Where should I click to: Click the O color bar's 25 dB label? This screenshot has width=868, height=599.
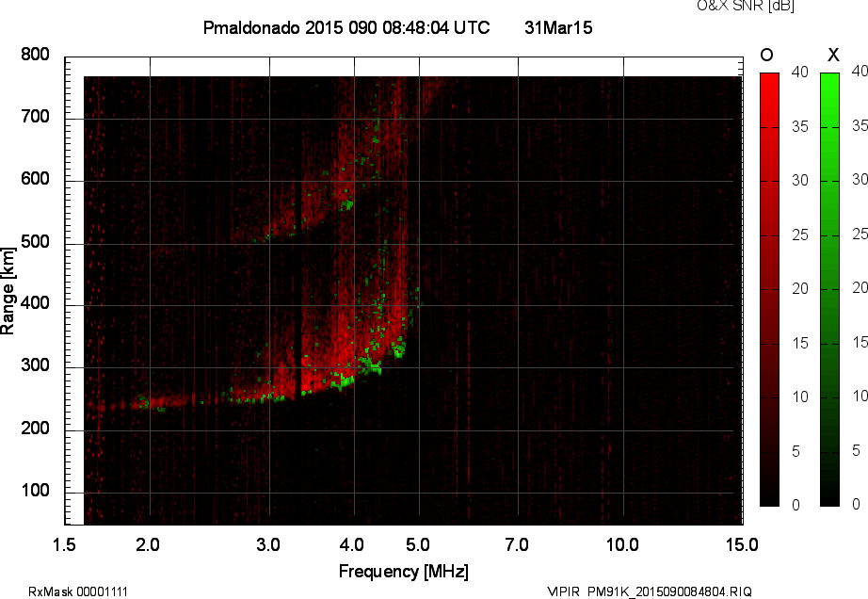coord(800,235)
